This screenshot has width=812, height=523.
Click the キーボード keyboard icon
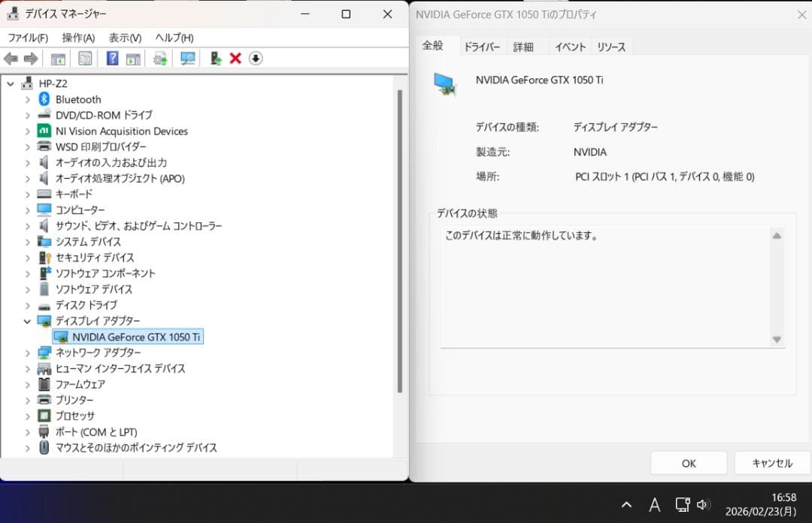click(x=44, y=194)
